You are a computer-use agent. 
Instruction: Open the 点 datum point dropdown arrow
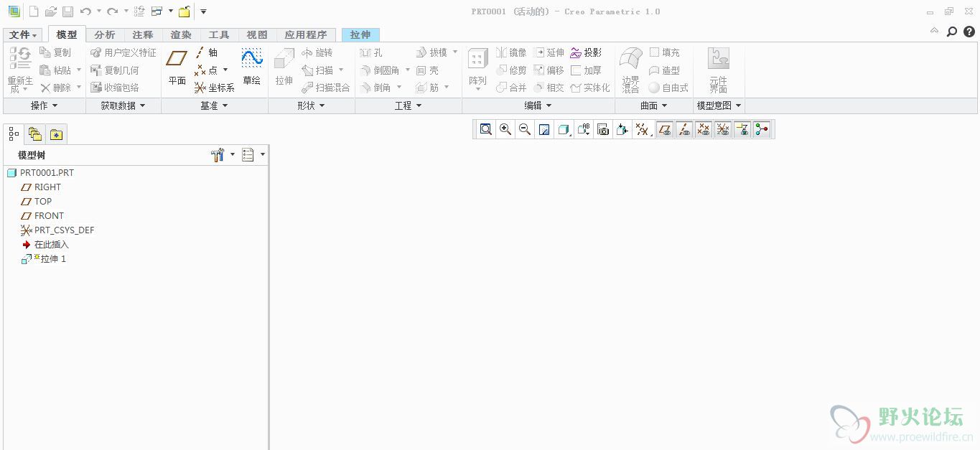point(225,70)
